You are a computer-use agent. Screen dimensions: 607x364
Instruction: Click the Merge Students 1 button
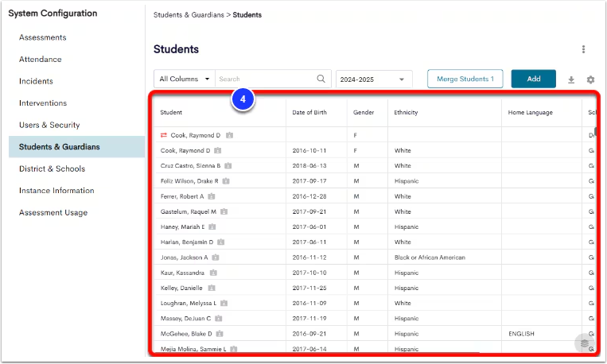point(465,79)
